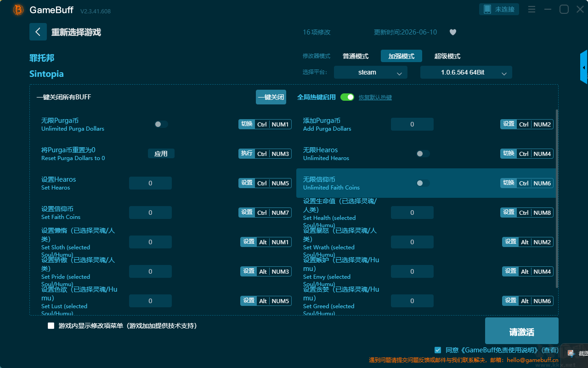Click the Set Wrath value field

click(x=412, y=242)
